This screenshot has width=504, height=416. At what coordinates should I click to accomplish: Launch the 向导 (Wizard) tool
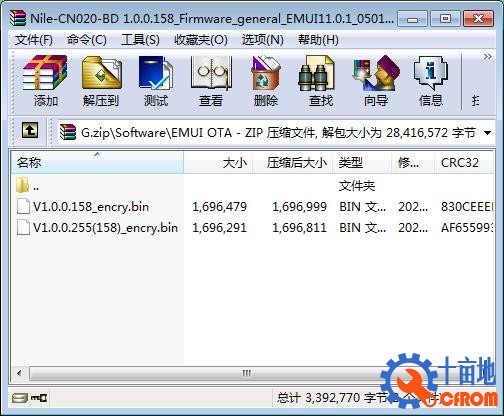pyautogui.click(x=376, y=81)
